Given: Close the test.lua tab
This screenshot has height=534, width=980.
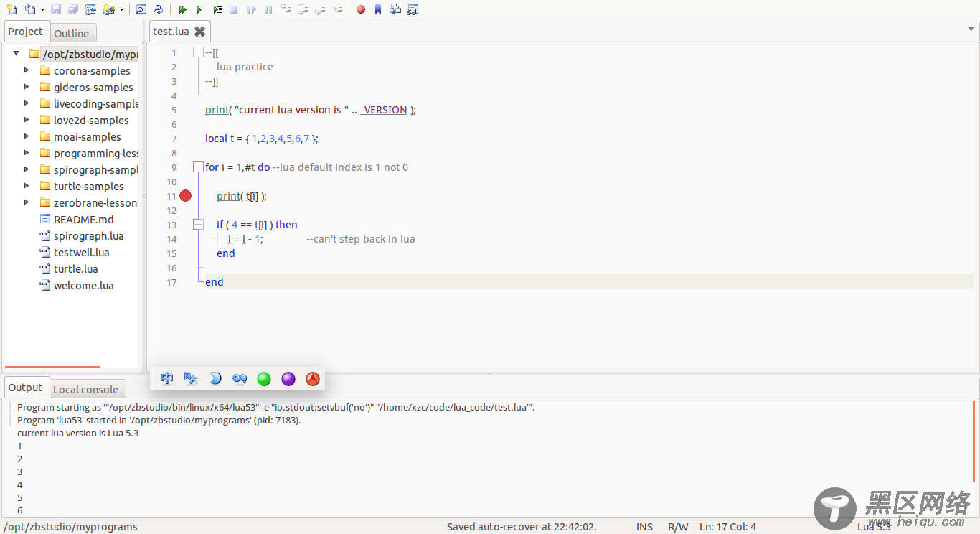Looking at the screenshot, I should 200,32.
